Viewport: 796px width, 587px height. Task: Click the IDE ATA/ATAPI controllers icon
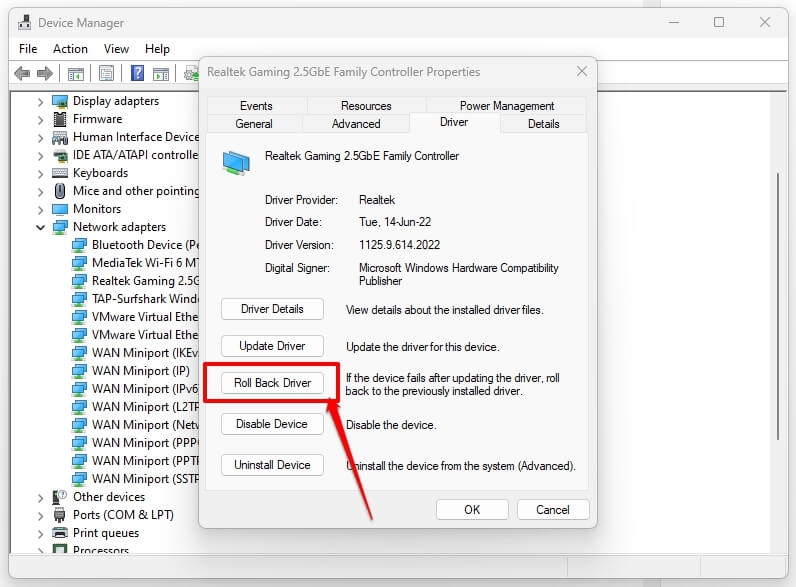(x=60, y=155)
